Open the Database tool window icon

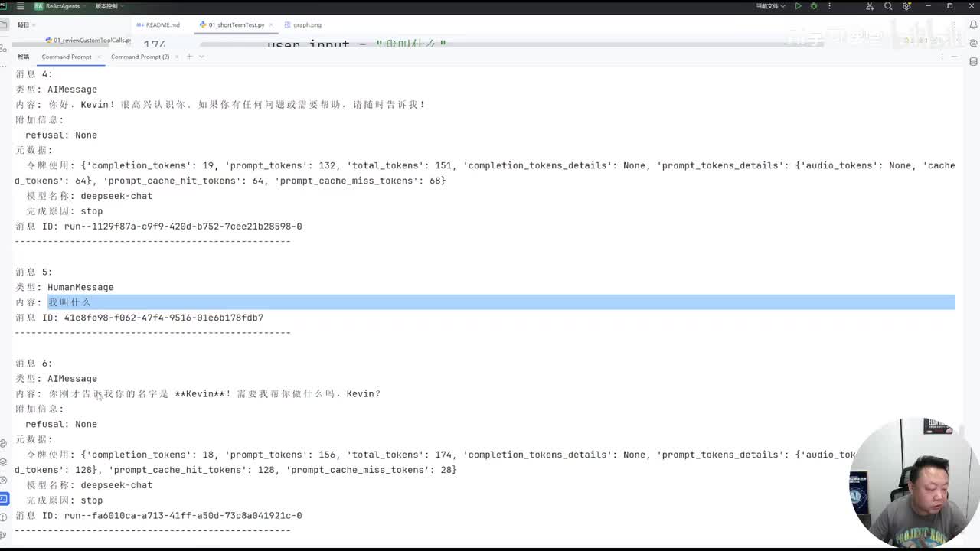coord(974,61)
